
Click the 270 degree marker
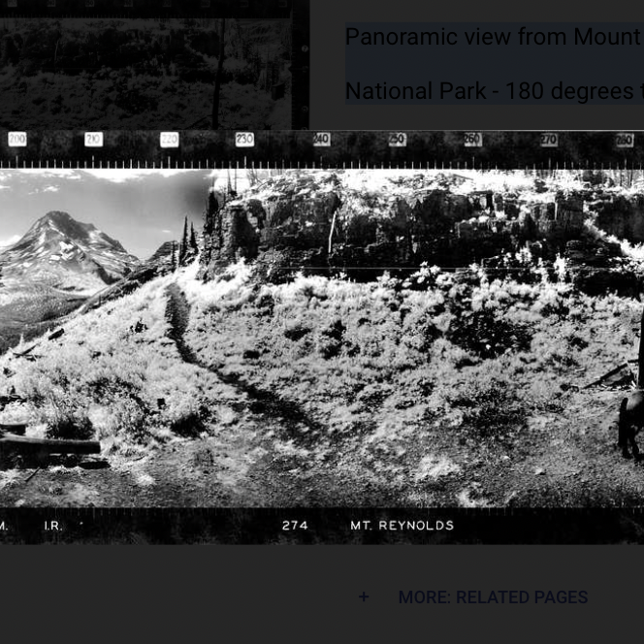pyautogui.click(x=549, y=140)
